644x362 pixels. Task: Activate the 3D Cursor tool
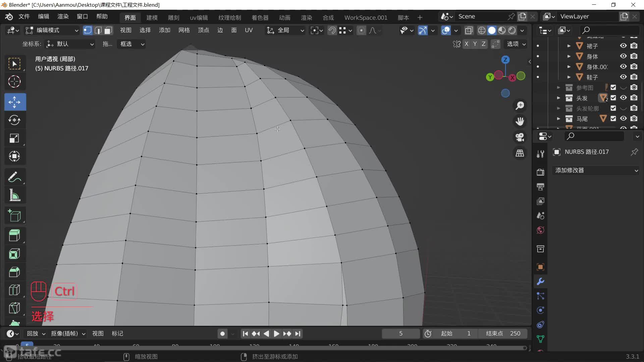coord(14,81)
